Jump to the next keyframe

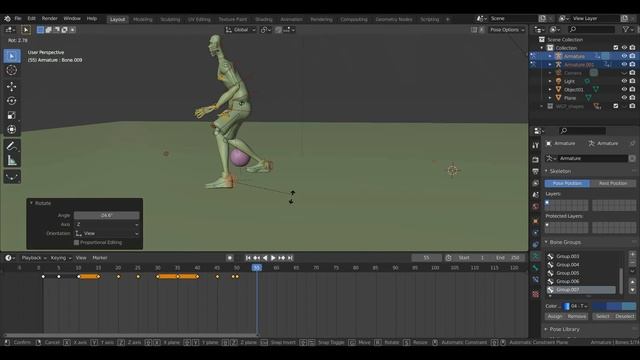(x=282, y=258)
